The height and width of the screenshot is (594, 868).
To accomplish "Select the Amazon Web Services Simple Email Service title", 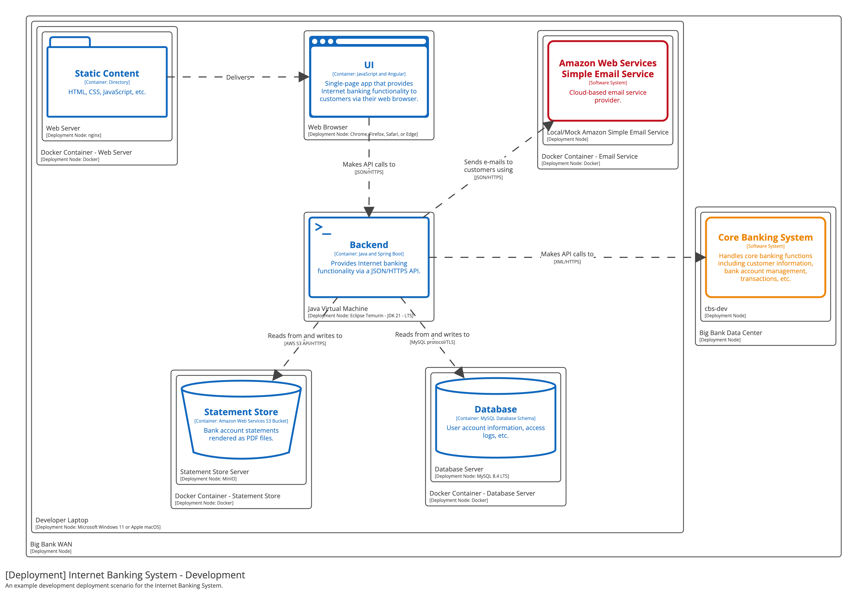I will pyautogui.click(x=608, y=68).
